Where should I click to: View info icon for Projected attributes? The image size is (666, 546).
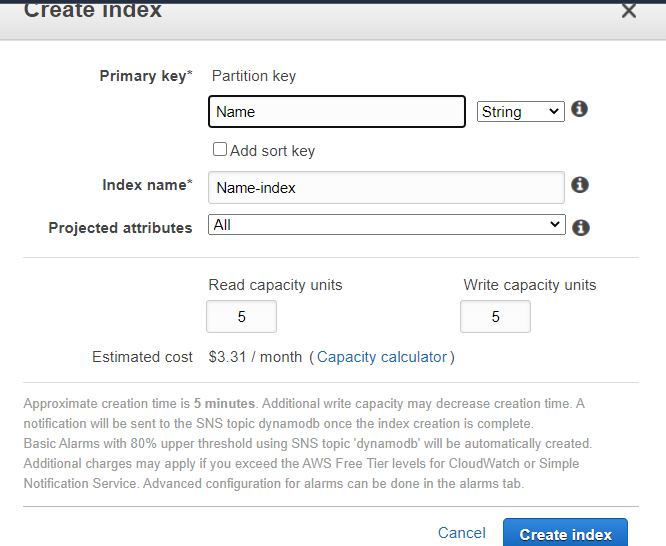(580, 227)
